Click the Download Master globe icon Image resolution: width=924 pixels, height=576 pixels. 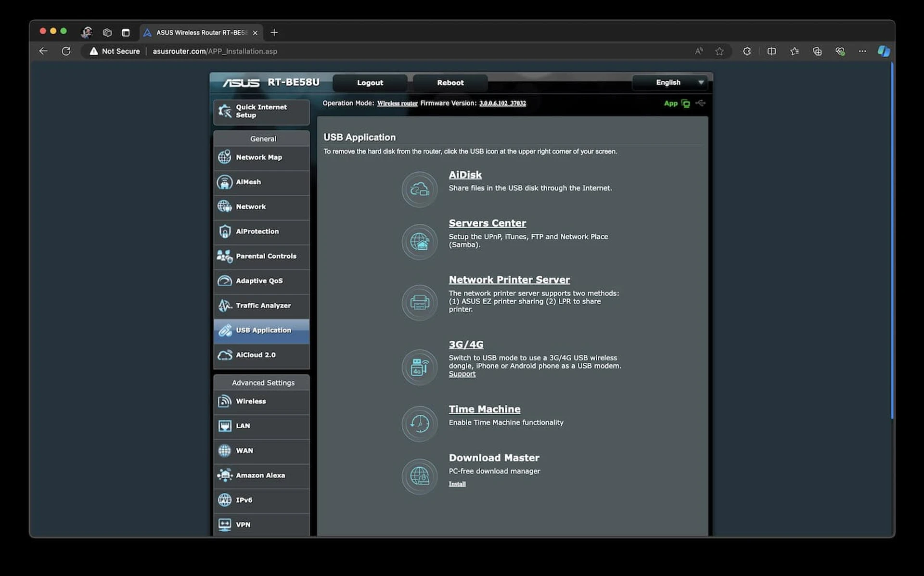(420, 476)
